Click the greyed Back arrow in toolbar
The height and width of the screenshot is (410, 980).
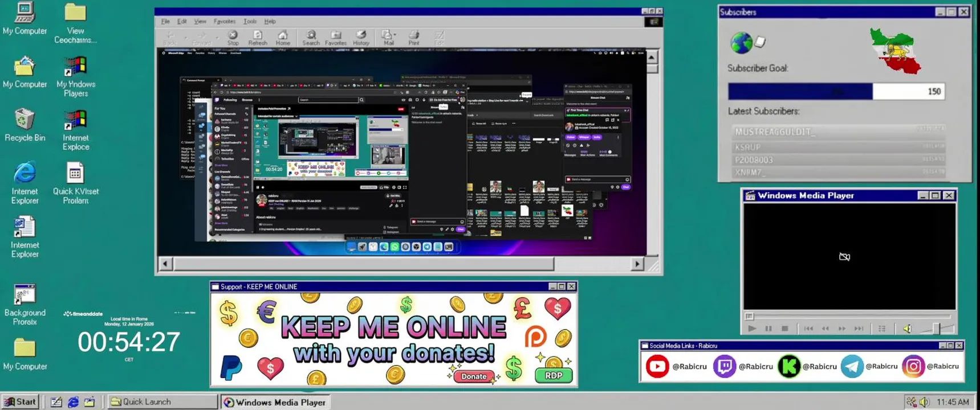pos(170,38)
